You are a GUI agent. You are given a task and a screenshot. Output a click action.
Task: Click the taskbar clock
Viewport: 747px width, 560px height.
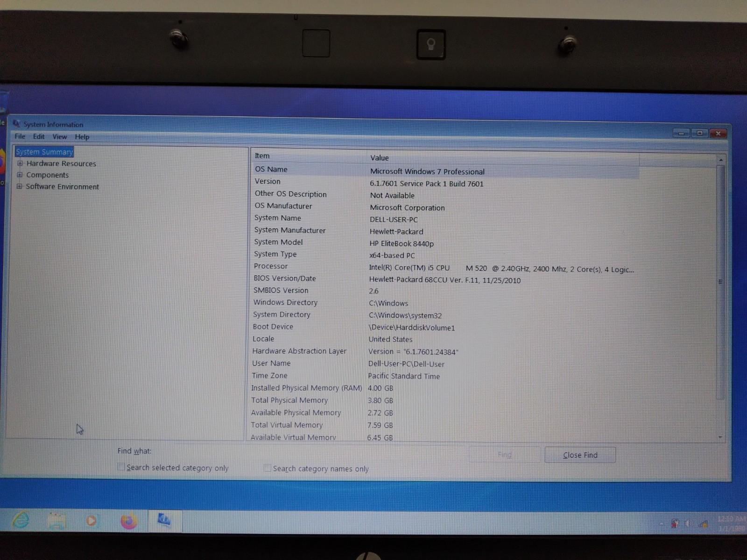tap(731, 524)
